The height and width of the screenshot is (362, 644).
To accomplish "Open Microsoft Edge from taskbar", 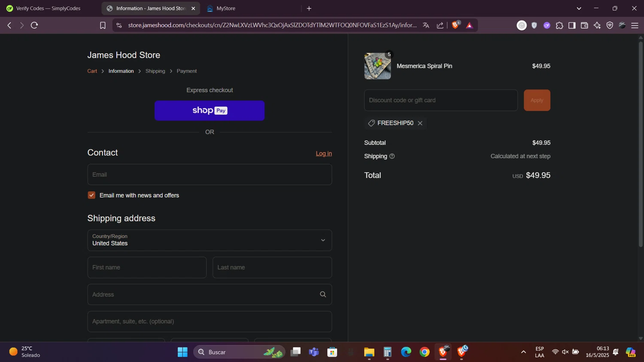I will pos(406,352).
